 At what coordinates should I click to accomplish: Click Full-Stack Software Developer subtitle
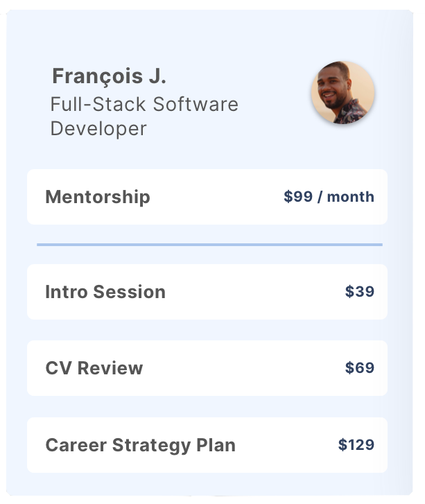click(144, 116)
